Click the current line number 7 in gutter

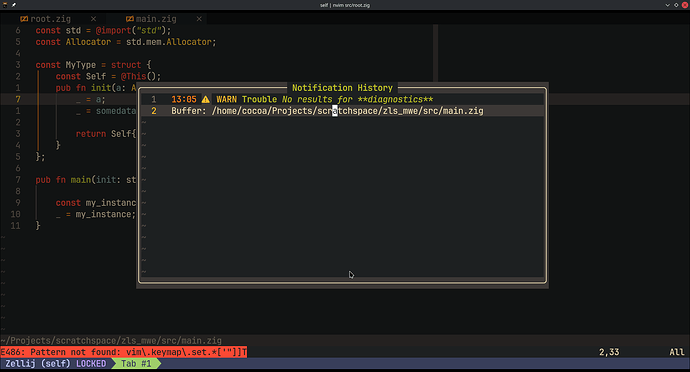[18, 99]
